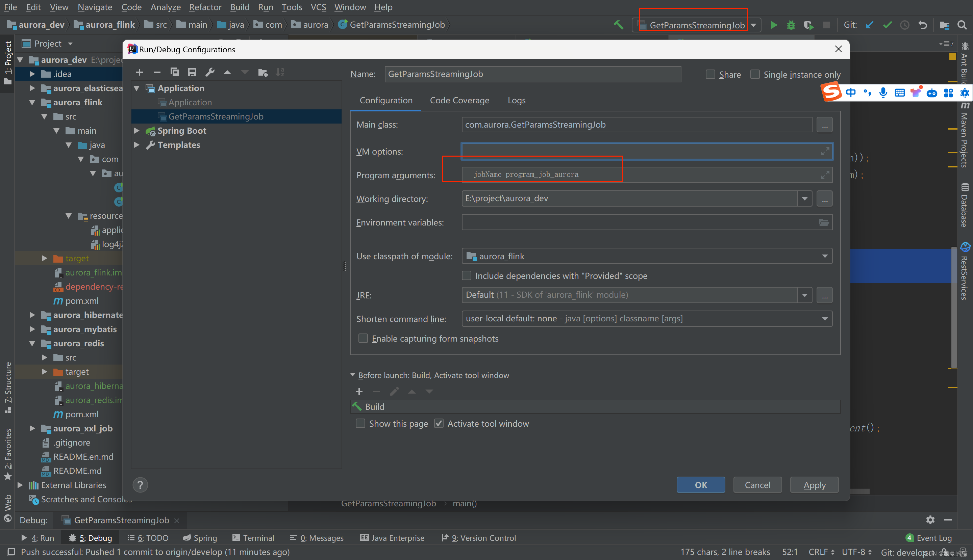Image resolution: width=973 pixels, height=560 pixels.
Task: Enable Include dependencies with Provided scope
Action: (467, 276)
